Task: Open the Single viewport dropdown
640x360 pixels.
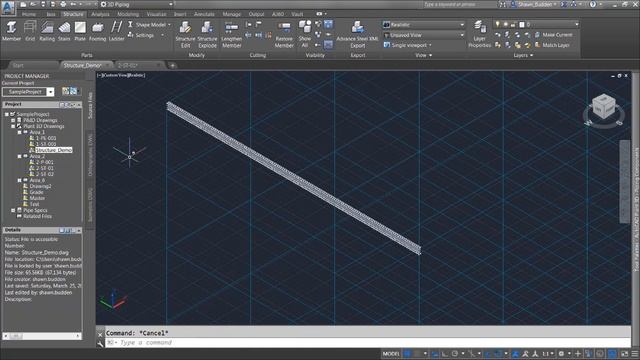Action: pyautogui.click(x=408, y=45)
